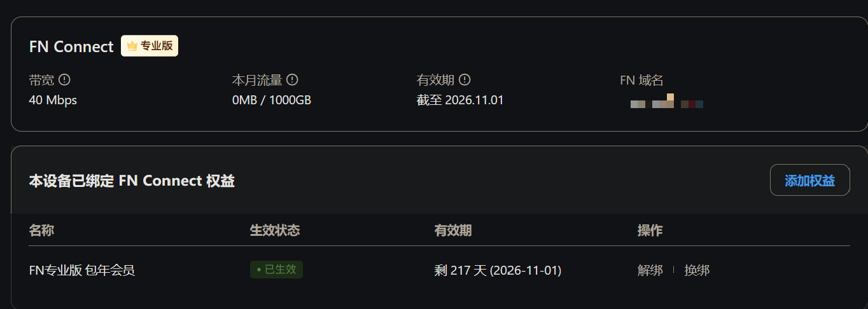The width and height of the screenshot is (868, 309).
Task: Click the info icon beside 本月流量
Action: tap(292, 80)
